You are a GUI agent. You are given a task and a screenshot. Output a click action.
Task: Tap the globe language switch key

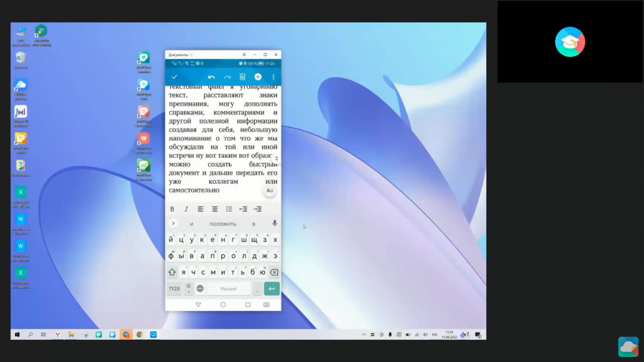[200, 288]
